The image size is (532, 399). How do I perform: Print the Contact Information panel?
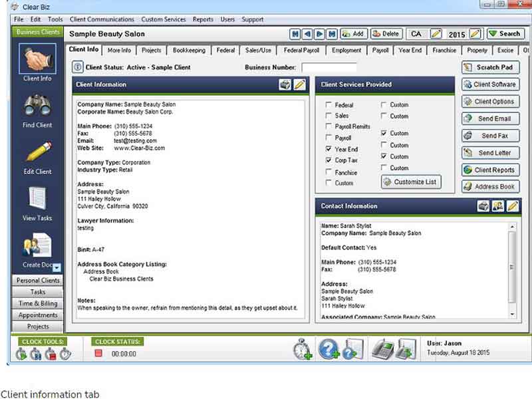pos(483,206)
